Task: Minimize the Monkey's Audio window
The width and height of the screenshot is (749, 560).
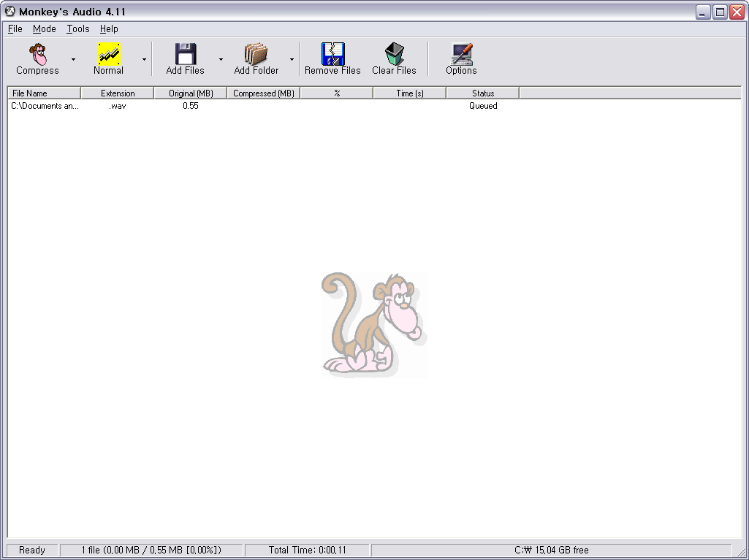Action: (x=703, y=12)
